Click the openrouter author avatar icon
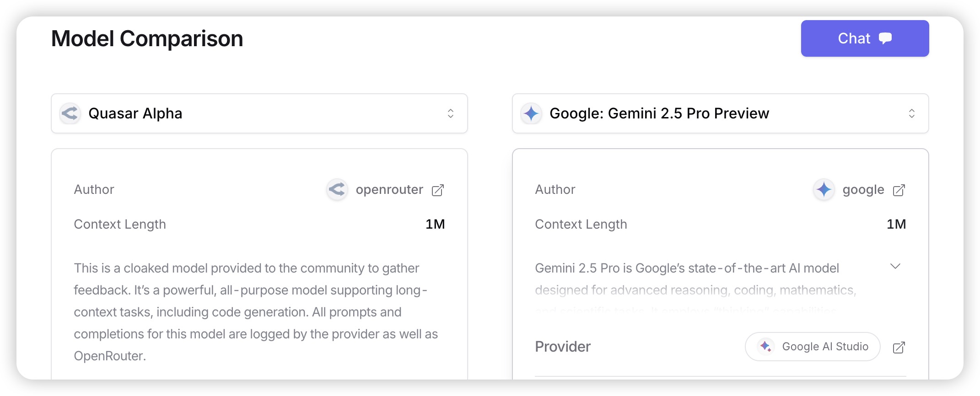 coord(337,189)
